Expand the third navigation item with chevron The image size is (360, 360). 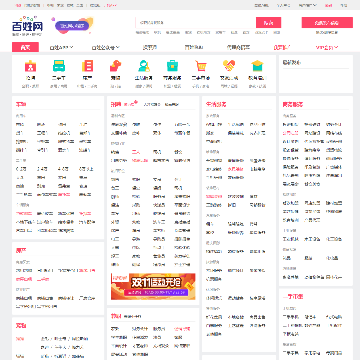tap(106, 48)
